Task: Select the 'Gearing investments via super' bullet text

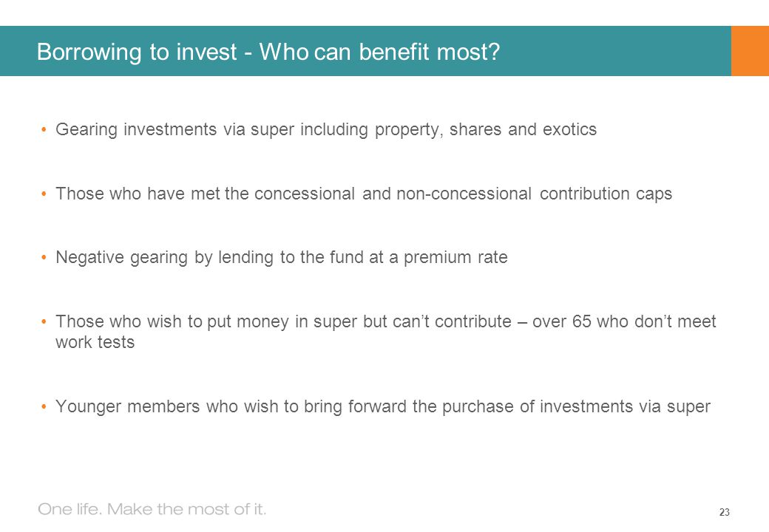Action: click(326, 130)
